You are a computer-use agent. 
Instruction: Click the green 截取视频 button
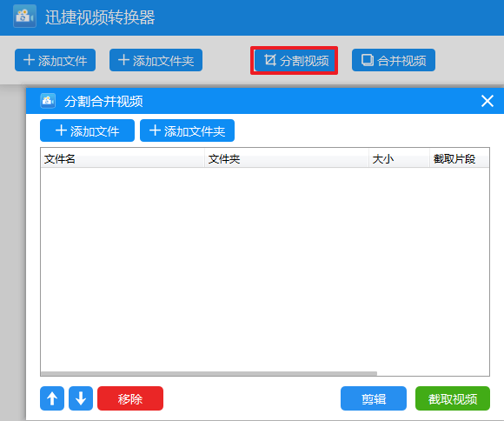point(453,398)
